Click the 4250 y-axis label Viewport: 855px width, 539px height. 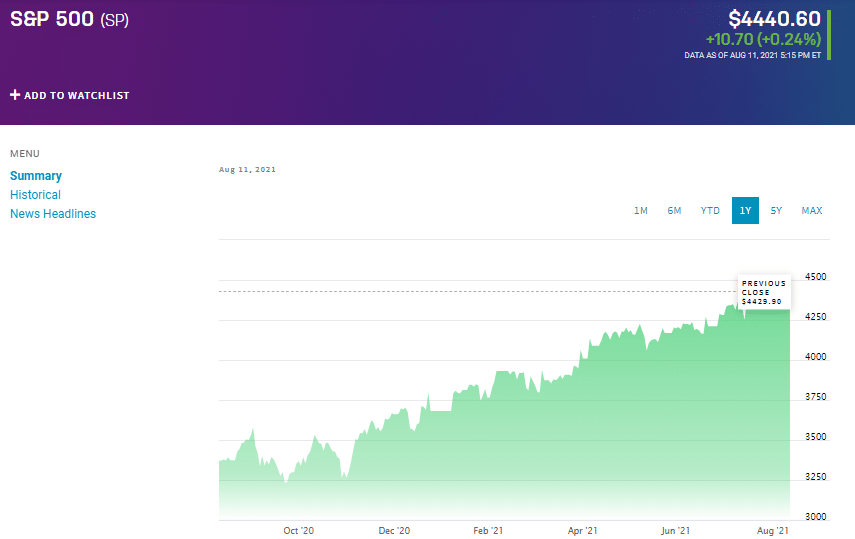click(x=816, y=316)
